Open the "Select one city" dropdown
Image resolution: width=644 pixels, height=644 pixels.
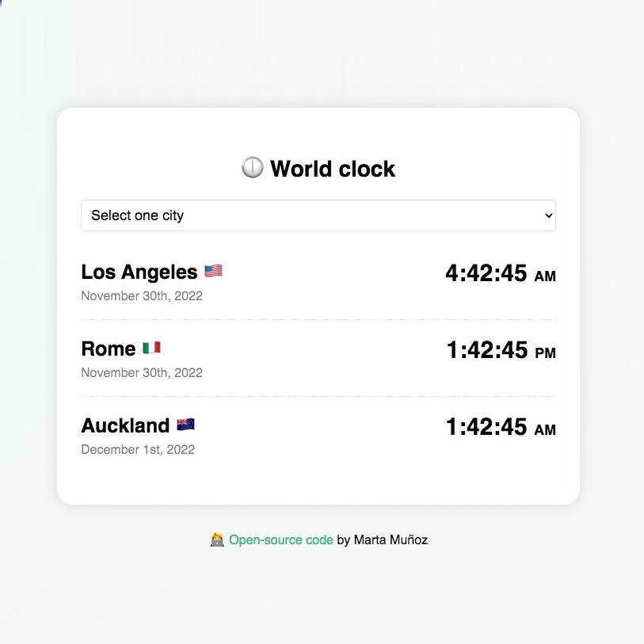[318, 215]
